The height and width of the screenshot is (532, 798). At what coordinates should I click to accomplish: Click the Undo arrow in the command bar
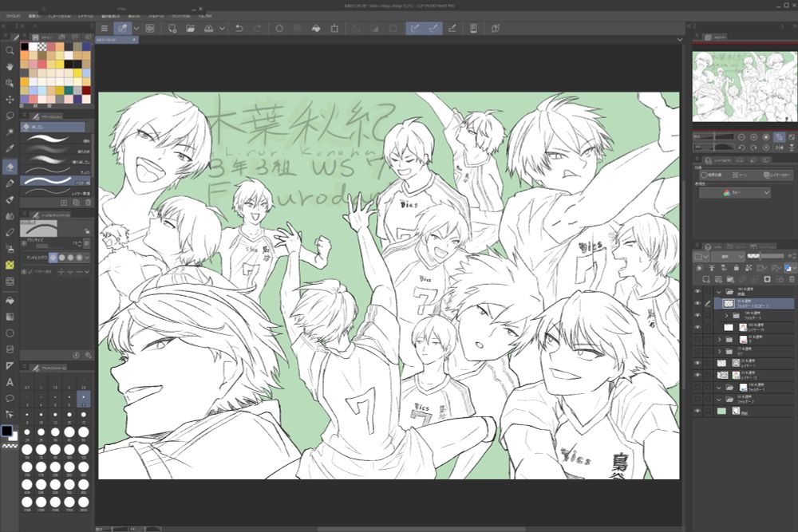pos(239,29)
